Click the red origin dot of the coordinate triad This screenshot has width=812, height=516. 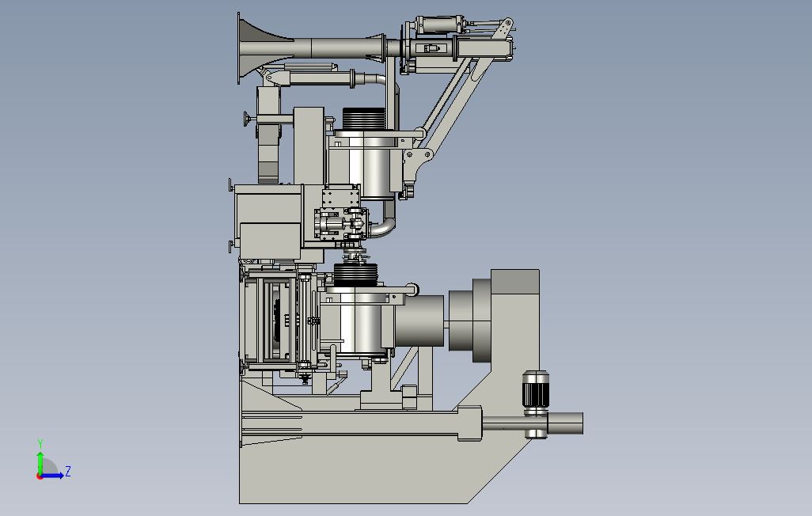[40, 476]
